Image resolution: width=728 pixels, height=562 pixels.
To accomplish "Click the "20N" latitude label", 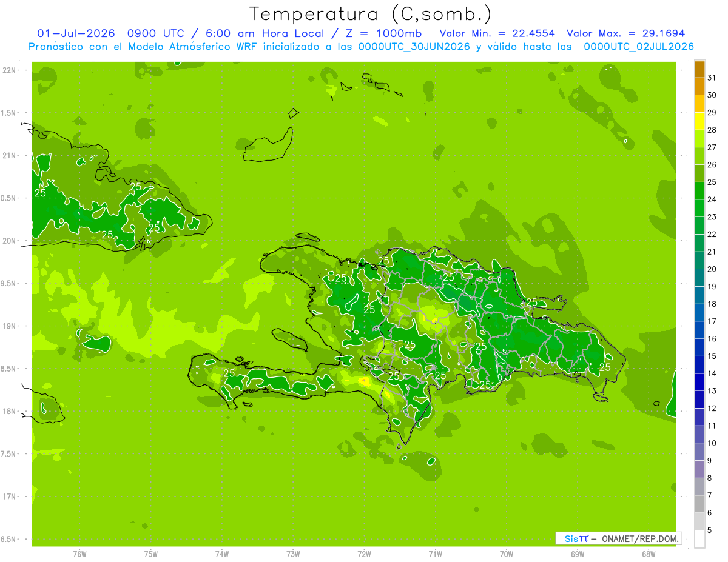I will [x=10, y=241].
